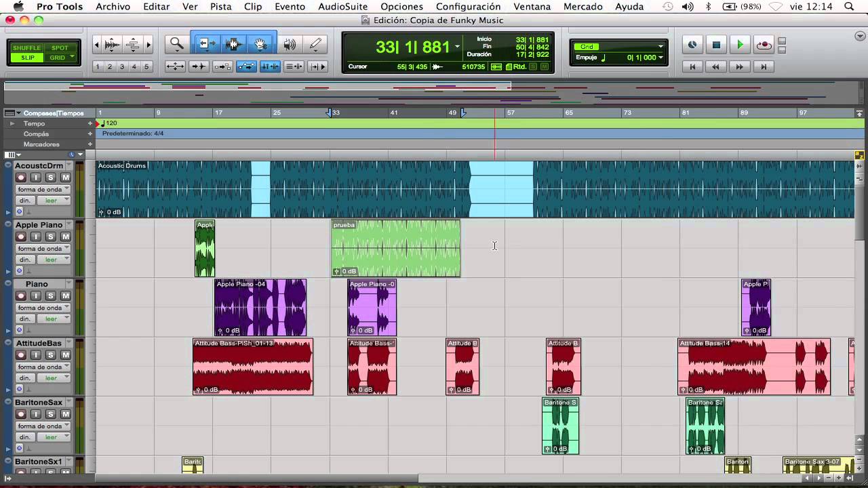Click the volume menu bar icon
The width and height of the screenshot is (868, 488).
pyautogui.click(x=689, y=7)
